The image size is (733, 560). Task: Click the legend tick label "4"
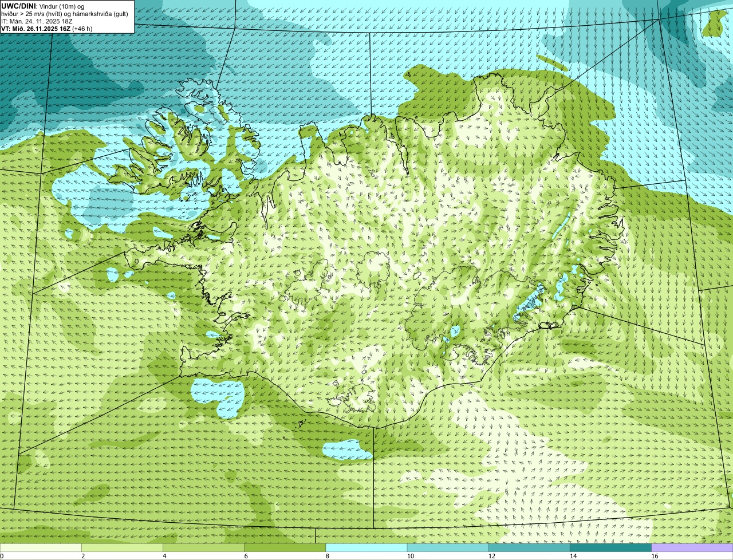[164, 556]
